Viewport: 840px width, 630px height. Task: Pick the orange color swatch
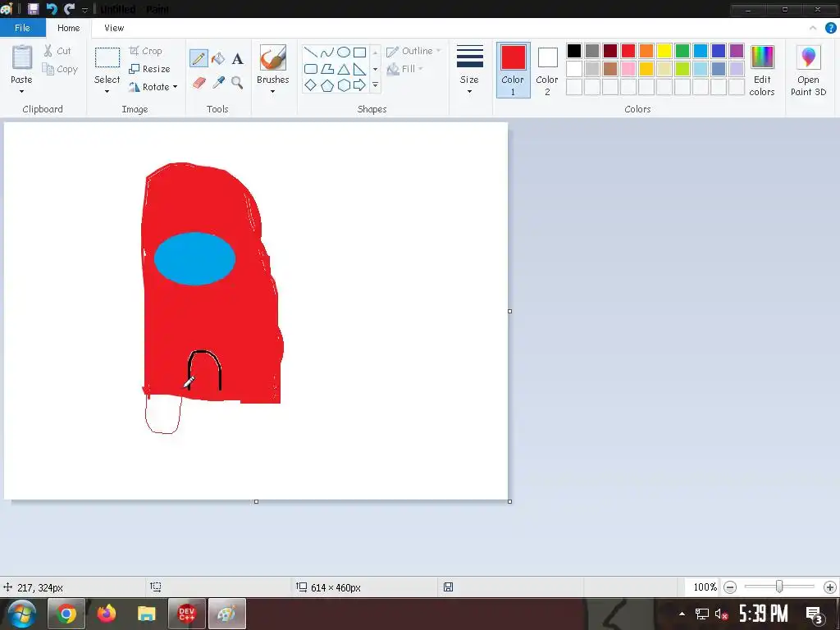[x=646, y=51]
